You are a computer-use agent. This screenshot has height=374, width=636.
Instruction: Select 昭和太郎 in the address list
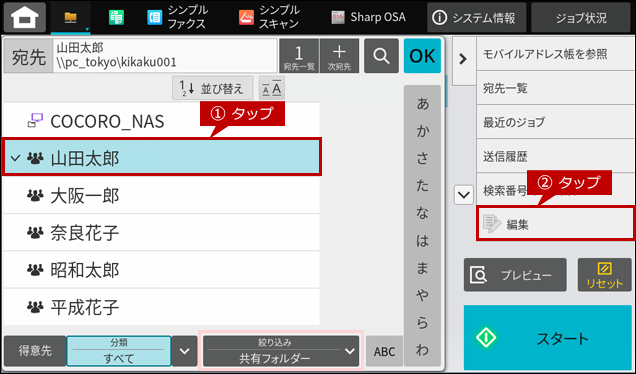pyautogui.click(x=161, y=270)
